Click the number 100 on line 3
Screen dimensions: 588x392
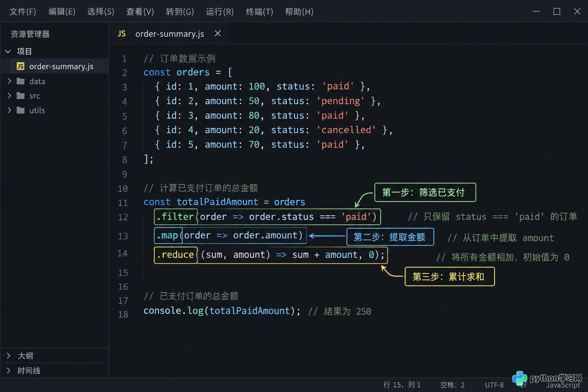257,87
